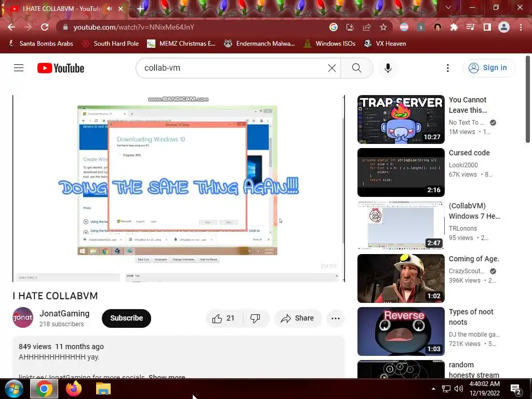
Task: Click the Chrome taskbar icon
Action: pyautogui.click(x=44, y=389)
